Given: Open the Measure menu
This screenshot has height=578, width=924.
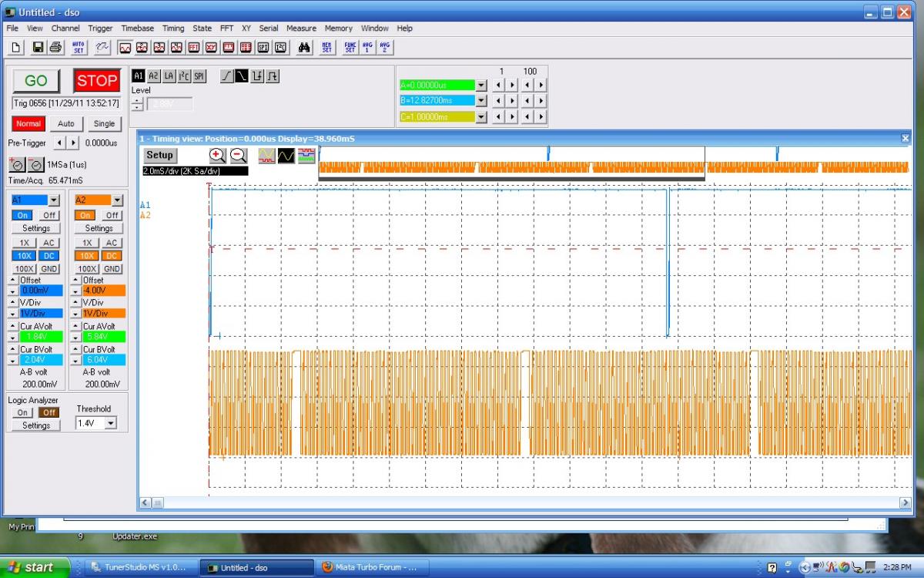Looking at the screenshot, I should coord(301,29).
